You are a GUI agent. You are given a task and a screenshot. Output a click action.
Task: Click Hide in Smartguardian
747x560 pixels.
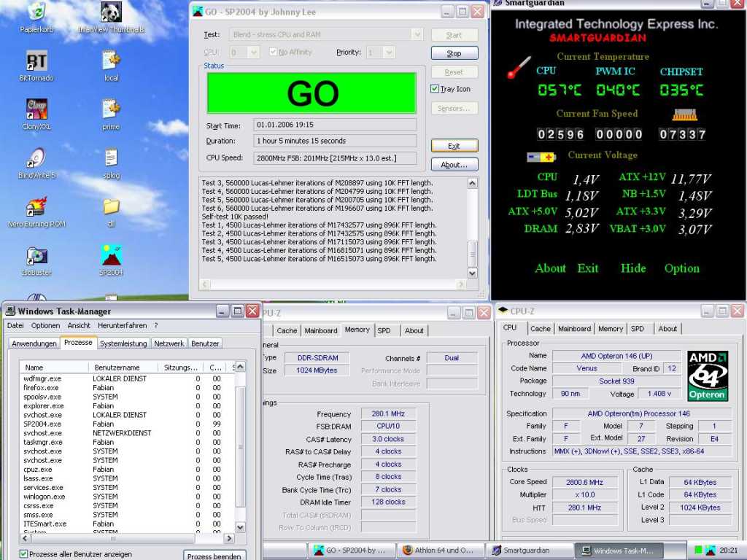(x=633, y=268)
